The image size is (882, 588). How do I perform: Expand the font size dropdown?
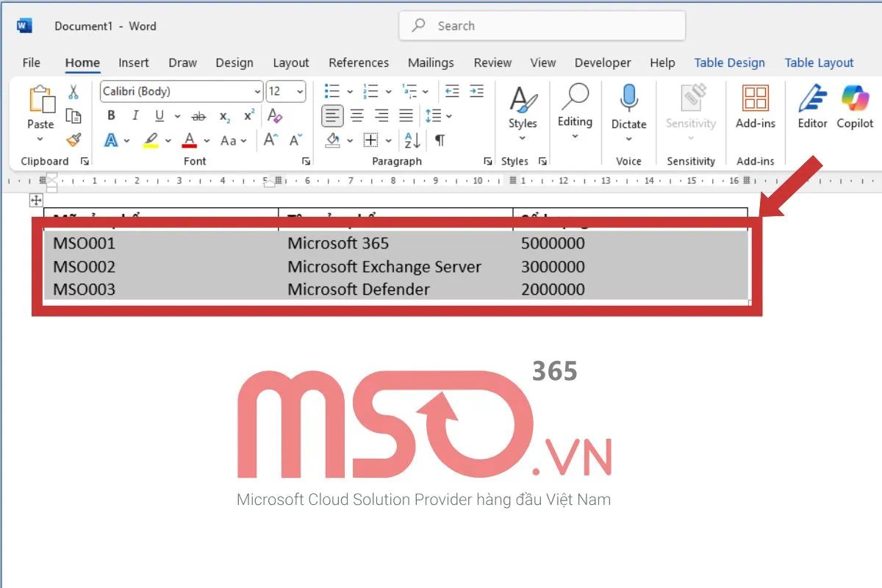(x=300, y=92)
